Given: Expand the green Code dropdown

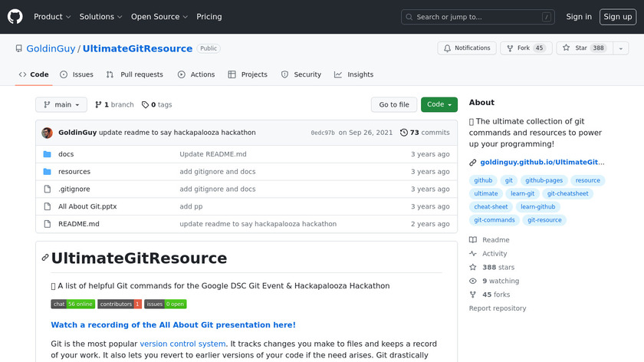Looking at the screenshot, I should click(x=439, y=105).
